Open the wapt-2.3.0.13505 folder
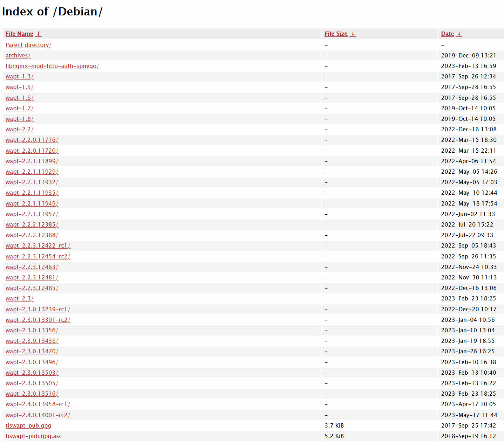This screenshot has width=504, height=444. [32, 383]
